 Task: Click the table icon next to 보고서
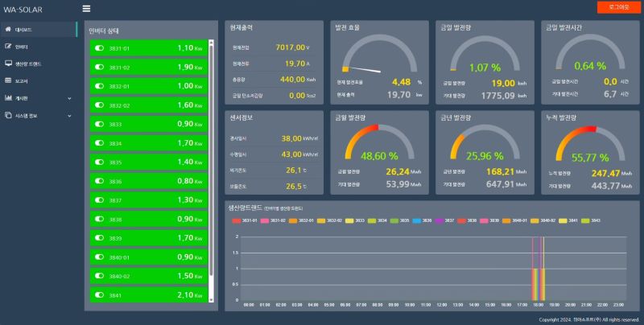tap(8, 80)
